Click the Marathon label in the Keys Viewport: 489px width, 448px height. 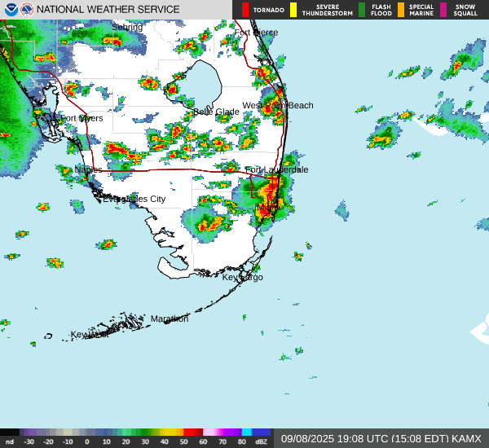(x=170, y=318)
